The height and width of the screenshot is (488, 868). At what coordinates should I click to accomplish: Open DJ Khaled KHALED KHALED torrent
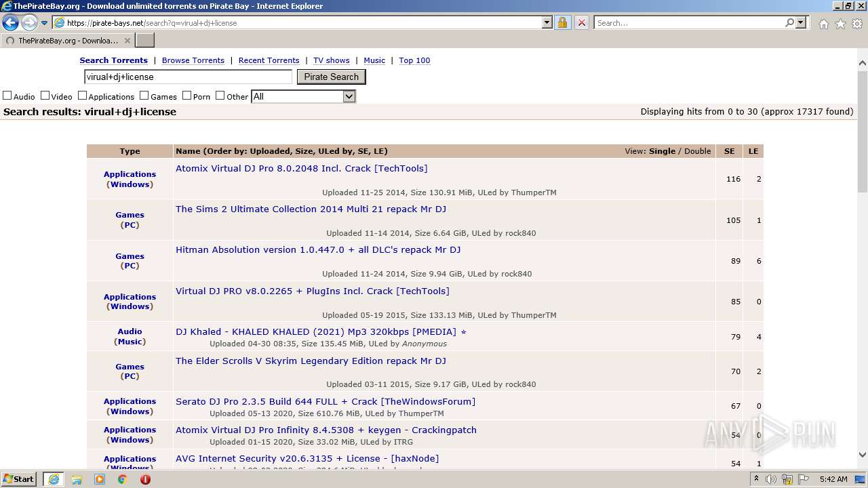tap(321, 331)
